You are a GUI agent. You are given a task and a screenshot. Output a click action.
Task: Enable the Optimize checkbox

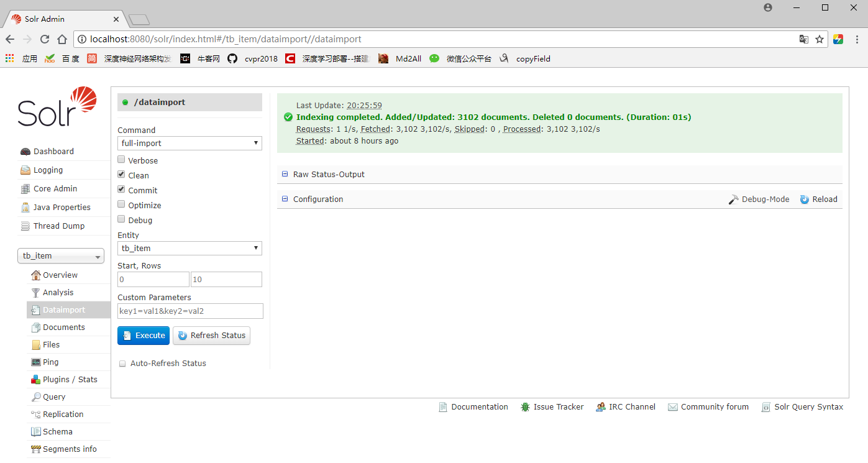pos(122,204)
